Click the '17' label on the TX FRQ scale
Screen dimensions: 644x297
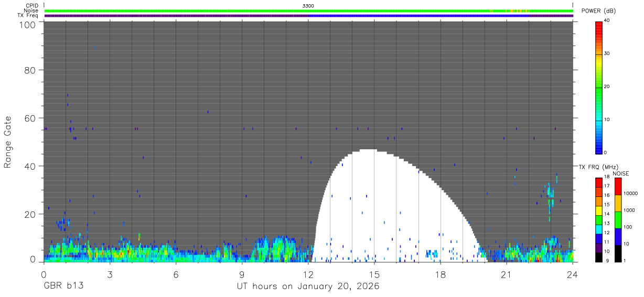[606, 186]
